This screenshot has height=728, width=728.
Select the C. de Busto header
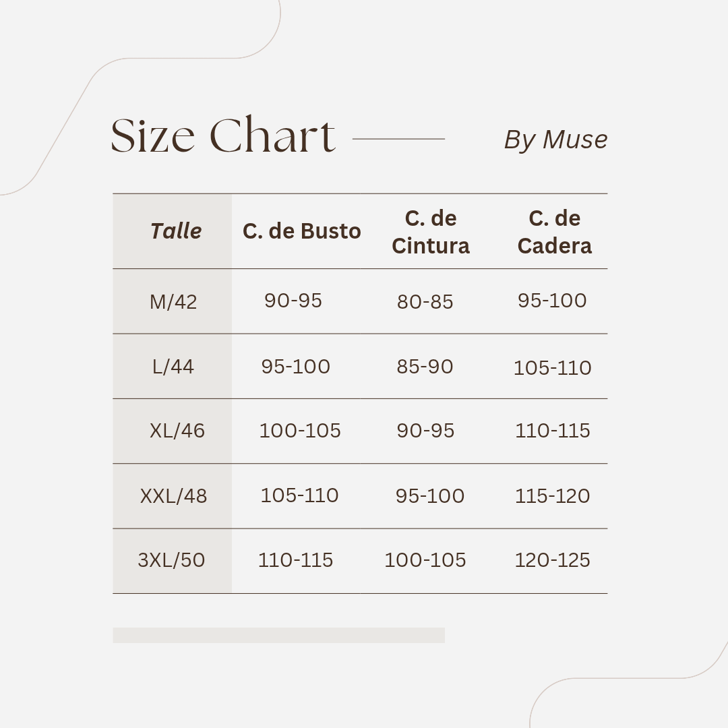pos(301,231)
